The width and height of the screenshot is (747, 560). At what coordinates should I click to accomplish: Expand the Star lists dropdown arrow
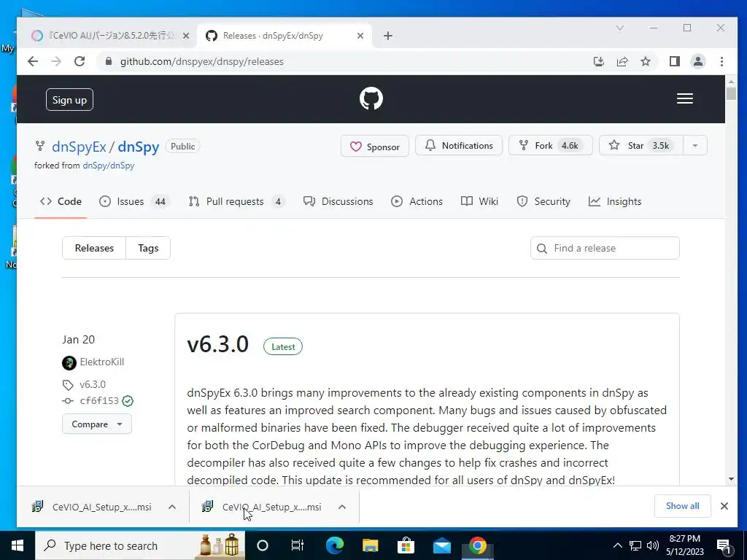(x=695, y=145)
